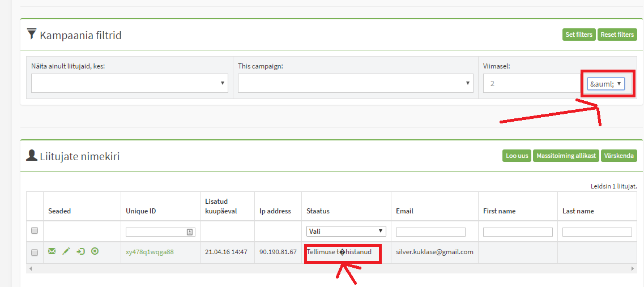
Task: Click the envelope email icon in subscriber row
Action: click(52, 251)
